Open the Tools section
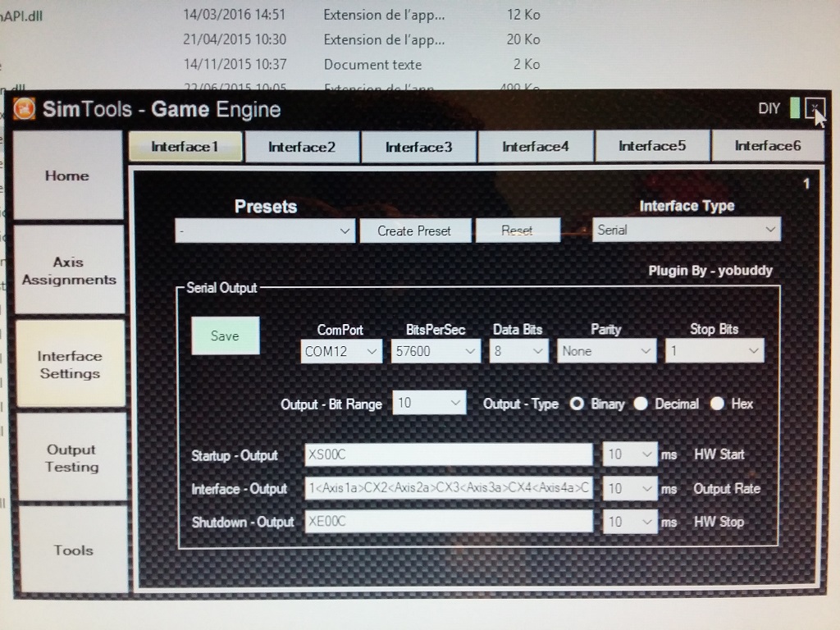 [73, 550]
